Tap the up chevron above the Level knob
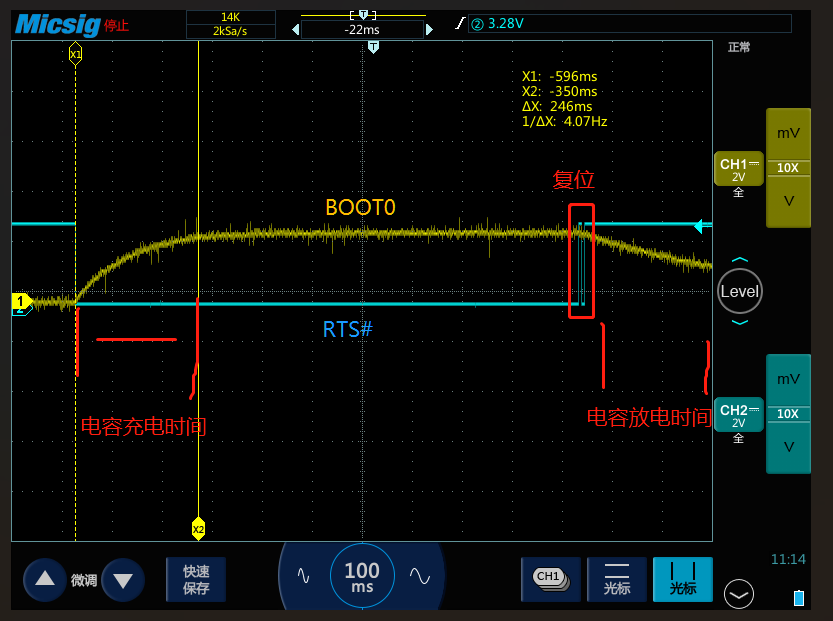Screen dimensions: 833x621 (x=739, y=258)
